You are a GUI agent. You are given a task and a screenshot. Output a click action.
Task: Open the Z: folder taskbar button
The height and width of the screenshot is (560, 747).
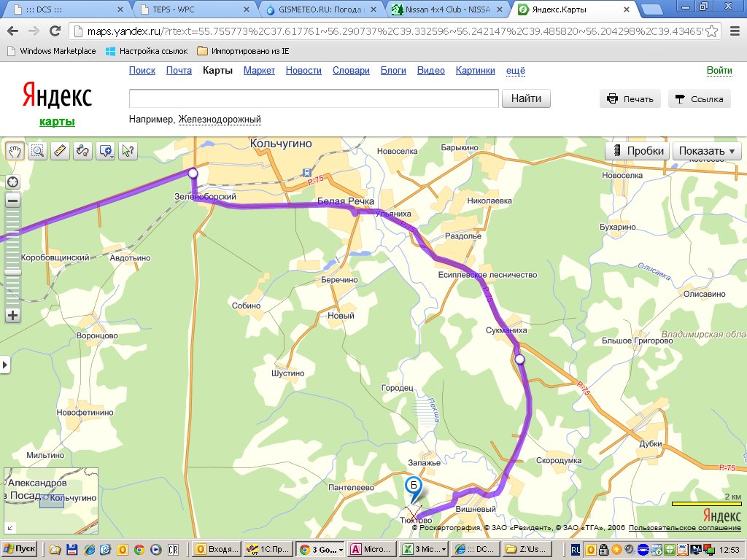point(528,549)
